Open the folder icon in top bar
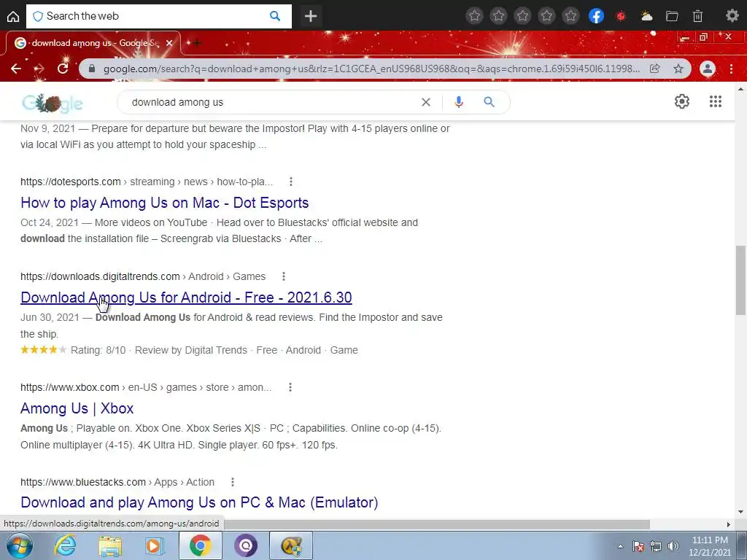The height and width of the screenshot is (560, 747). 672,16
